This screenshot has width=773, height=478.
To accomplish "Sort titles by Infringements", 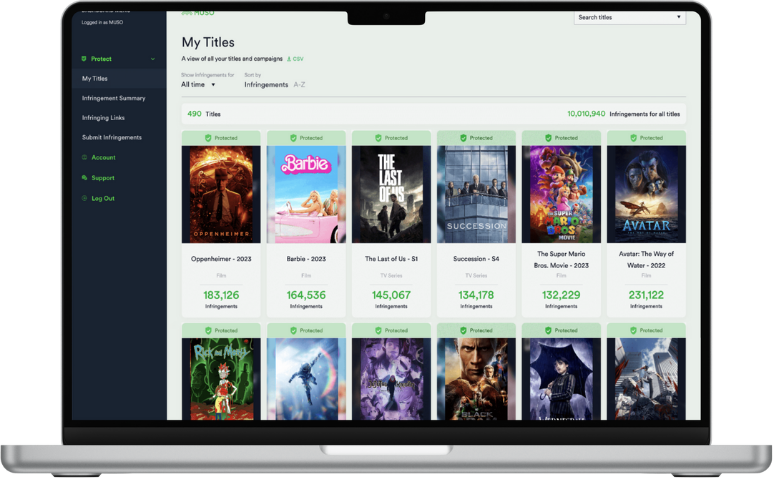I will click(x=266, y=85).
